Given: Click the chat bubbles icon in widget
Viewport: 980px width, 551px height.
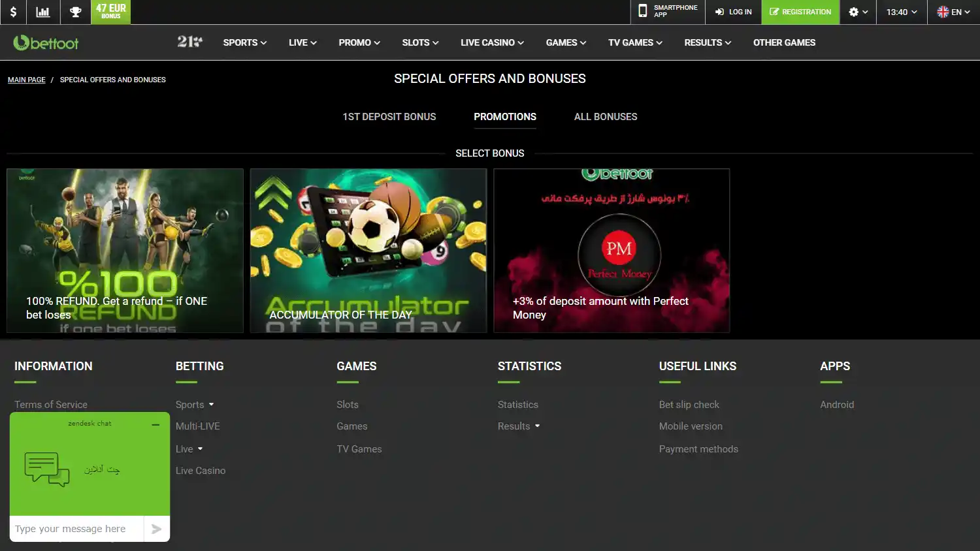Looking at the screenshot, I should pyautogui.click(x=47, y=469).
